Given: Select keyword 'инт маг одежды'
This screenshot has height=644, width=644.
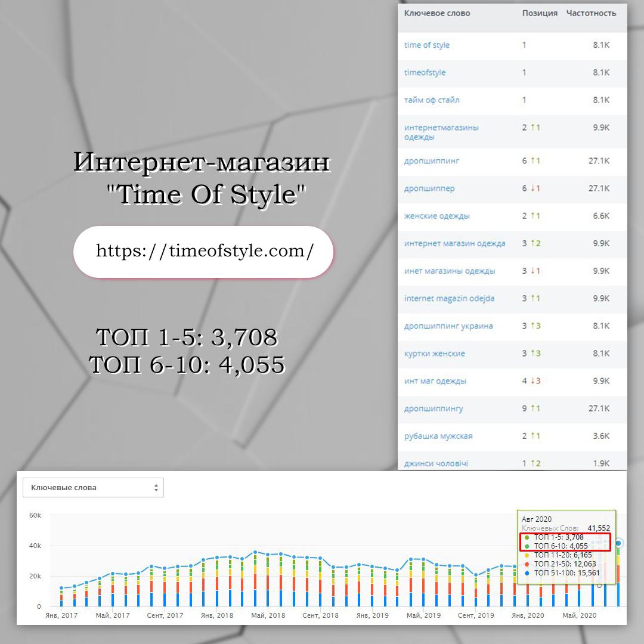Looking at the screenshot, I should tap(435, 380).
